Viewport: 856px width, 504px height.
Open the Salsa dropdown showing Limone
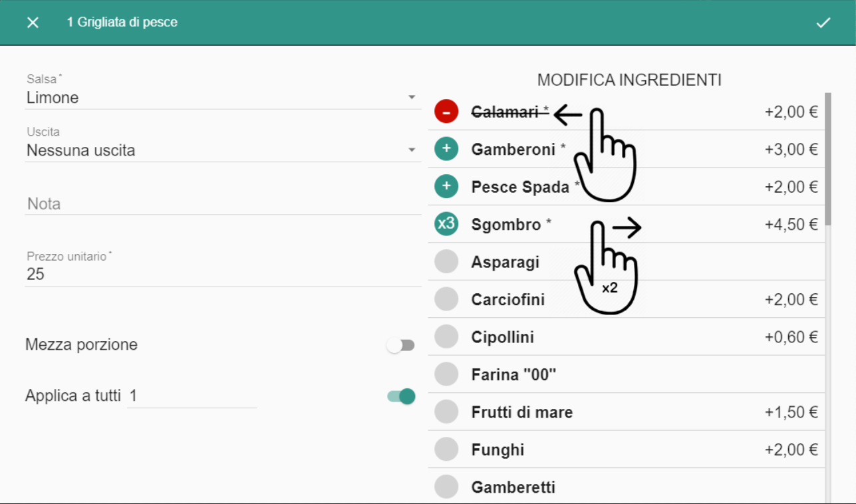pos(223,98)
